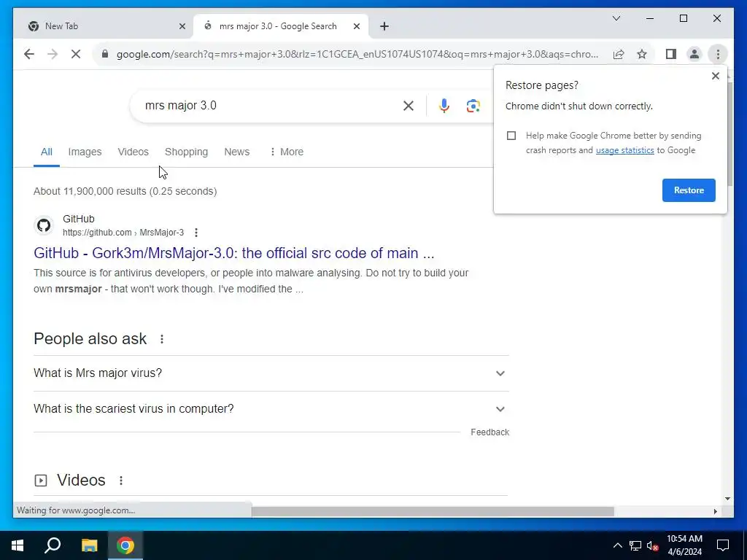Click the lock icon in the address bar

pyautogui.click(x=105, y=54)
